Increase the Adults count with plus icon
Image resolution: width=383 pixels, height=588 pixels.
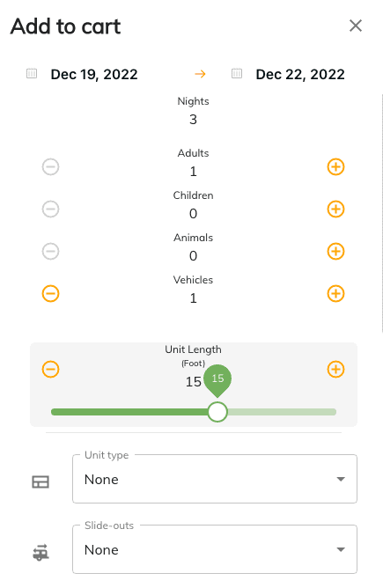point(335,167)
